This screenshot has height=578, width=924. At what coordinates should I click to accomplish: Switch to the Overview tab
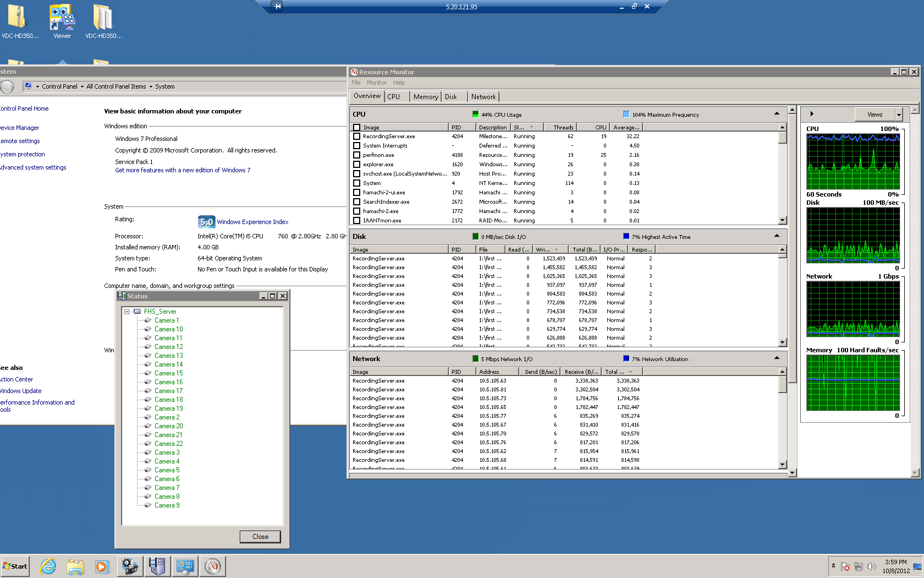click(367, 96)
